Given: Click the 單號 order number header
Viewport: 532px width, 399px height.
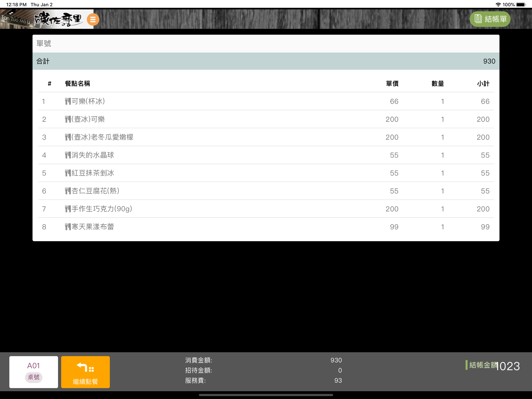Looking at the screenshot, I should 44,44.
